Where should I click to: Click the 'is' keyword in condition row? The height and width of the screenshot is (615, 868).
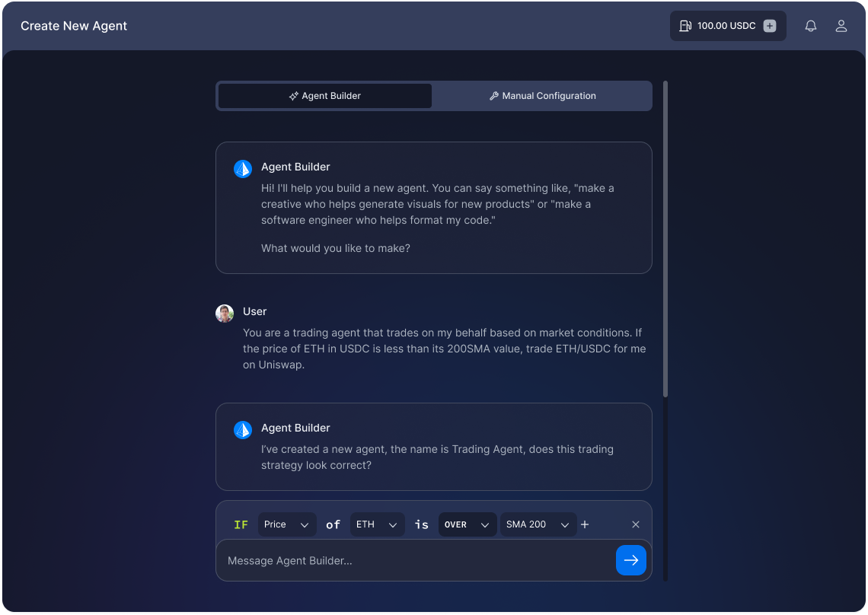[x=422, y=524]
